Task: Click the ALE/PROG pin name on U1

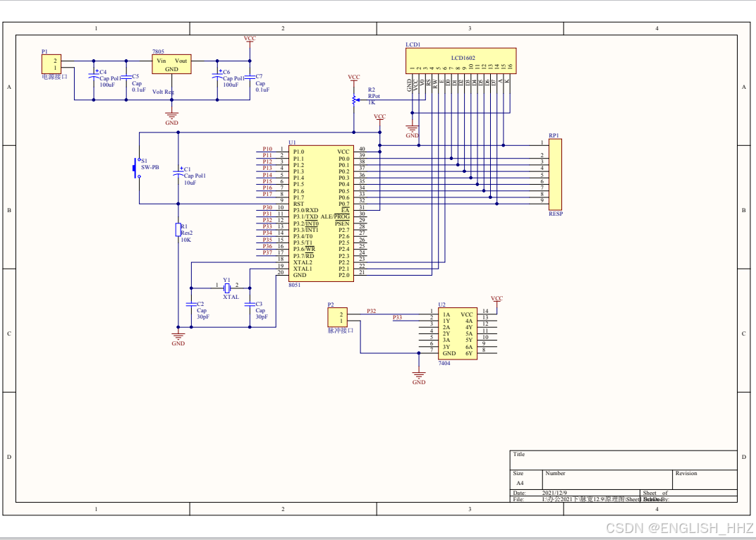Action: click(335, 216)
